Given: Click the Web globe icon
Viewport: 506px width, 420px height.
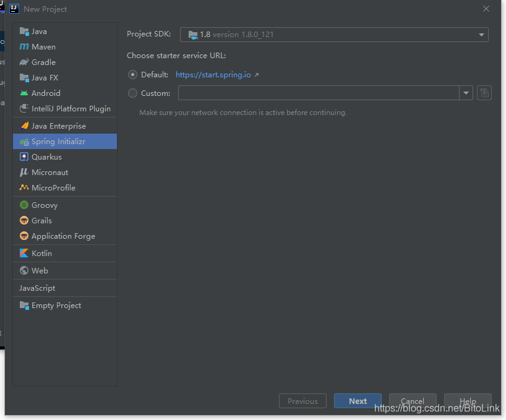Looking at the screenshot, I should click(x=24, y=270).
